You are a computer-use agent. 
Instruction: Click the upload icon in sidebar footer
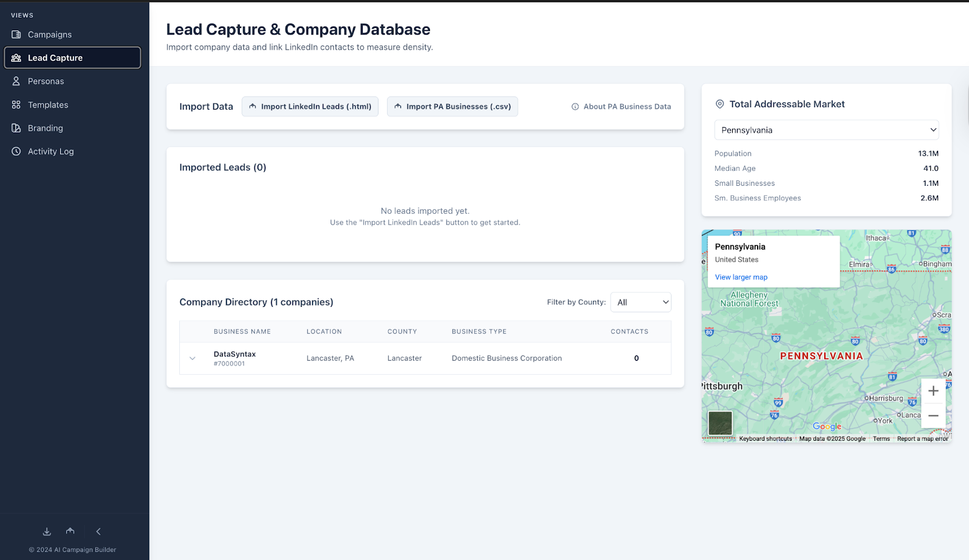click(70, 532)
